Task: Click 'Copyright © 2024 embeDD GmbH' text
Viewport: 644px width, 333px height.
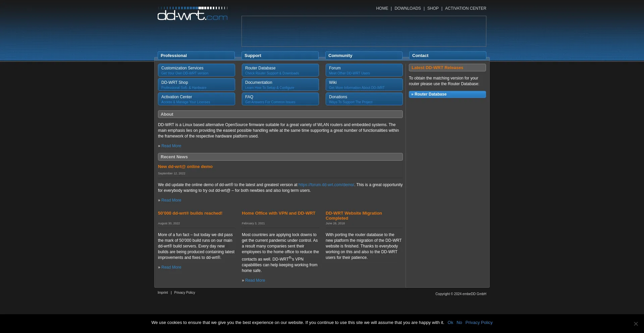Action: pos(461,294)
